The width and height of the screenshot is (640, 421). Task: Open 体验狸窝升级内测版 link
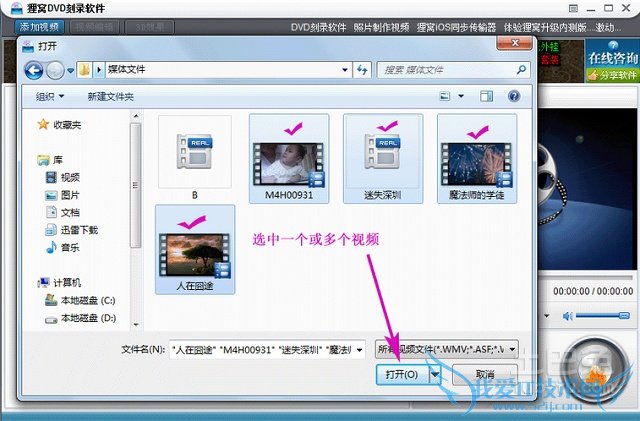[x=545, y=27]
